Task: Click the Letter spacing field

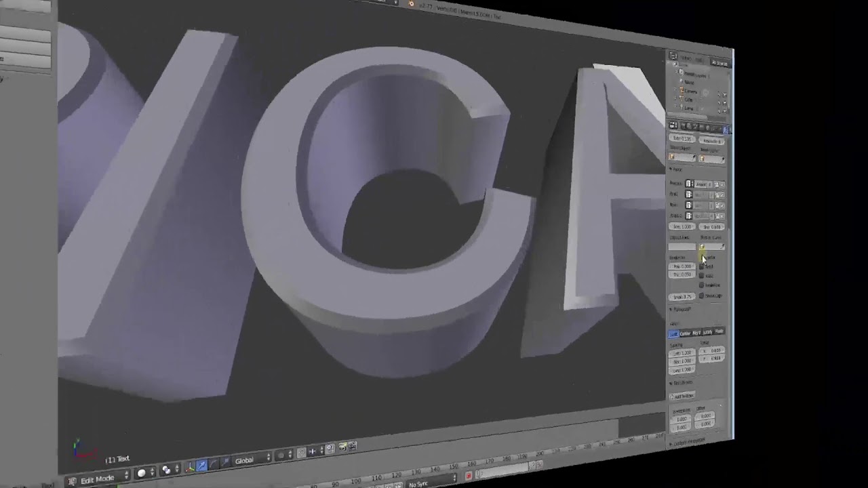Action: click(x=682, y=352)
